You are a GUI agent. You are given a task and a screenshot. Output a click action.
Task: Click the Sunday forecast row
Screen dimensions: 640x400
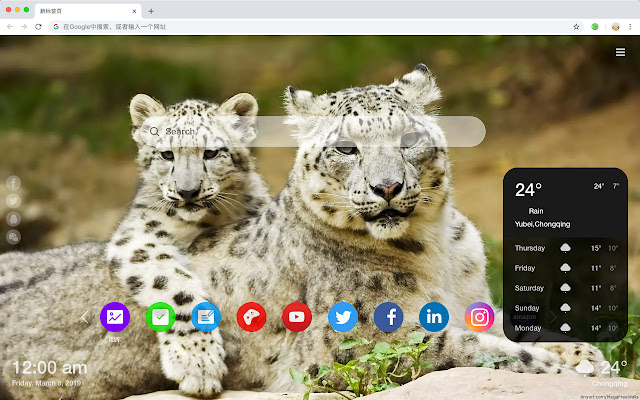point(565,308)
